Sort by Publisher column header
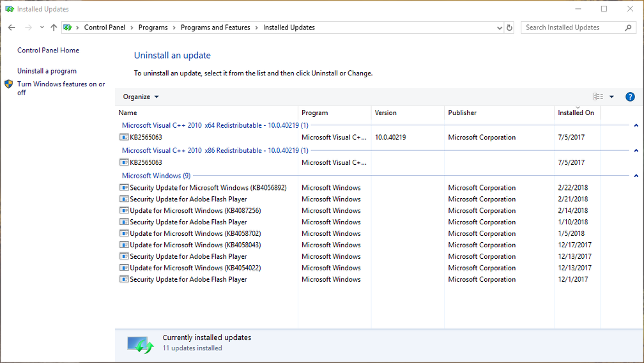The width and height of the screenshot is (644, 363). coord(499,112)
